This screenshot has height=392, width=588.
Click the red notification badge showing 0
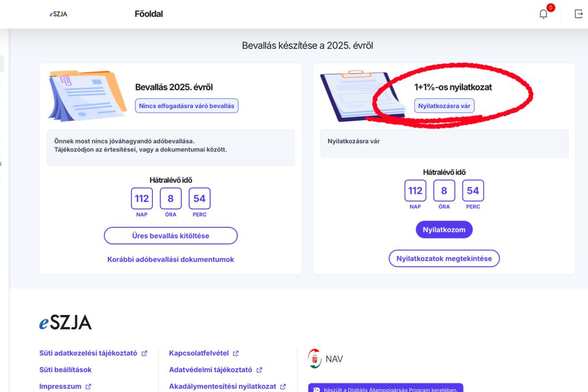(x=550, y=8)
